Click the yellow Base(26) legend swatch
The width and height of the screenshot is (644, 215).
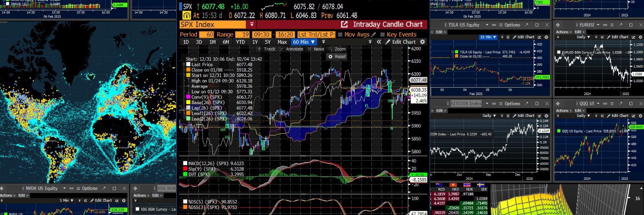click(x=188, y=102)
